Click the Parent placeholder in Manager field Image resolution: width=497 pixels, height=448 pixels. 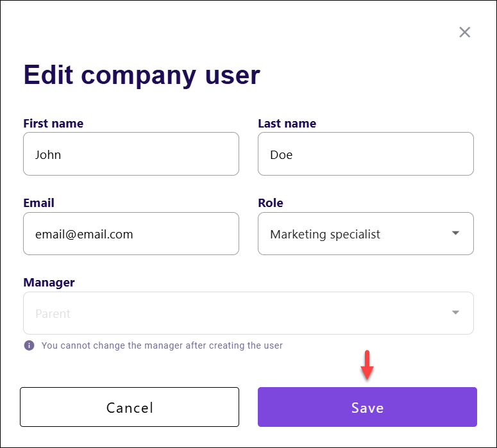coord(53,313)
